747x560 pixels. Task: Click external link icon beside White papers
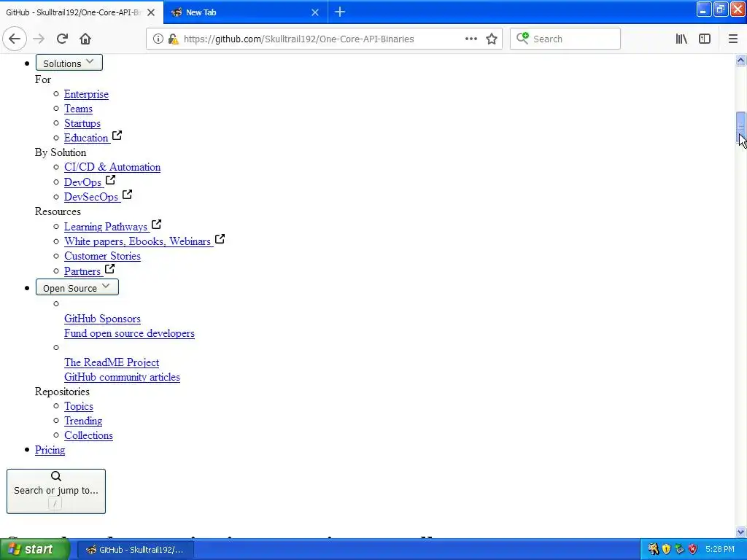point(220,239)
